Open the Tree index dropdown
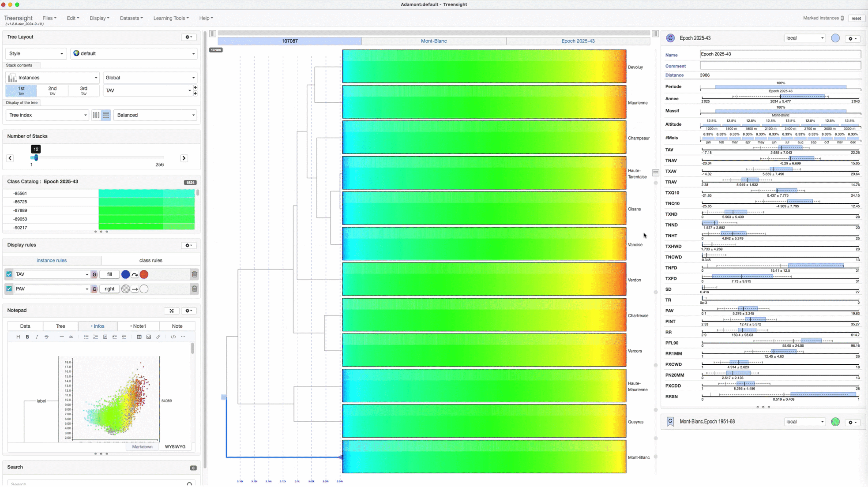The height and width of the screenshot is (487, 868). [48, 115]
